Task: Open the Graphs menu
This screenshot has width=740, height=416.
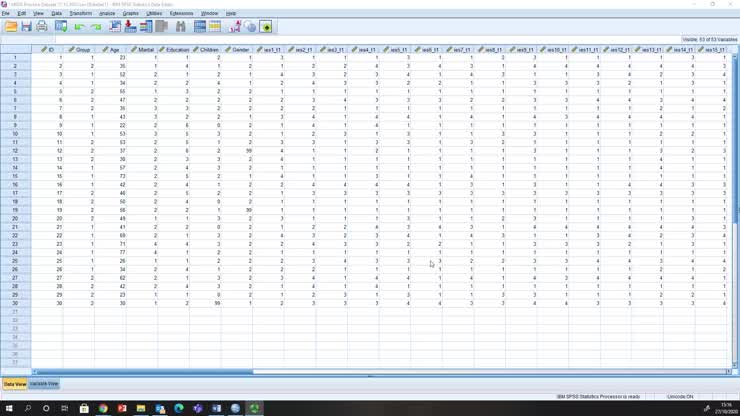Action: click(131, 13)
